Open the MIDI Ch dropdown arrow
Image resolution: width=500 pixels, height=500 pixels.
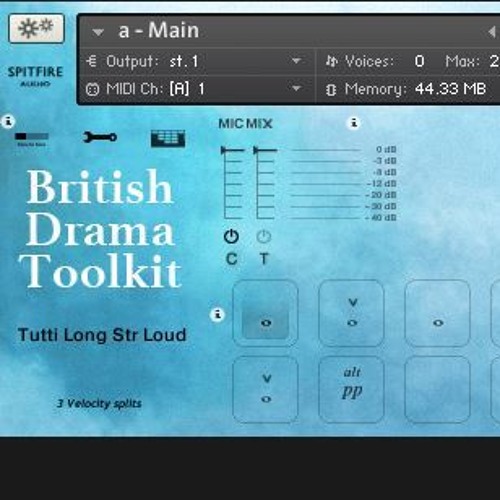coord(296,89)
